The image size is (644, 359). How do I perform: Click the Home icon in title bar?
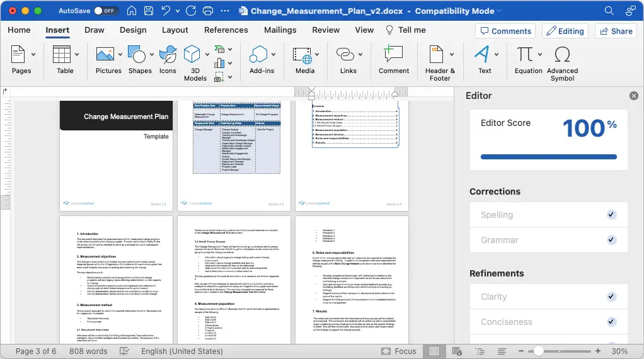click(x=132, y=11)
